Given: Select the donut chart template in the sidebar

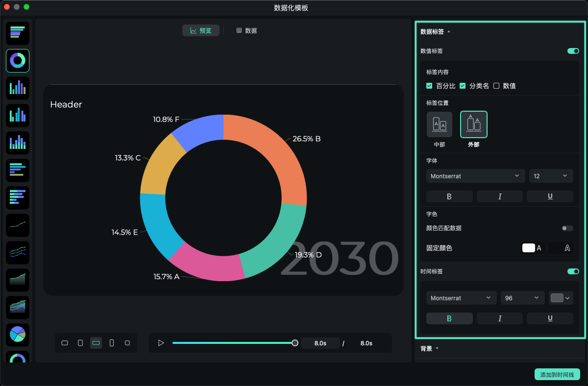Looking at the screenshot, I should [x=17, y=60].
